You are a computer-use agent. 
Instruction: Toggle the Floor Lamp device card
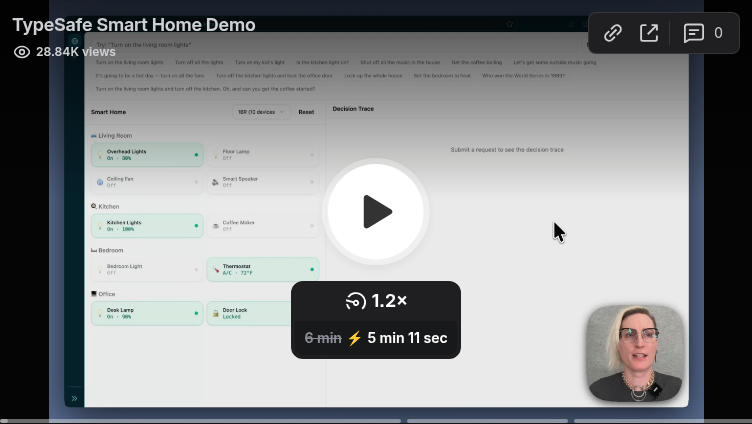click(263, 154)
